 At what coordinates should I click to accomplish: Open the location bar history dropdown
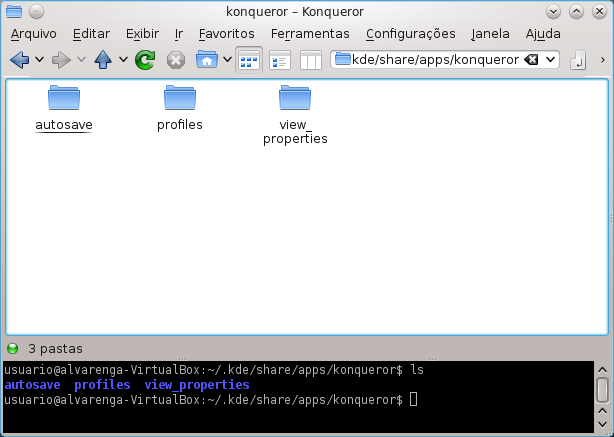[x=550, y=60]
